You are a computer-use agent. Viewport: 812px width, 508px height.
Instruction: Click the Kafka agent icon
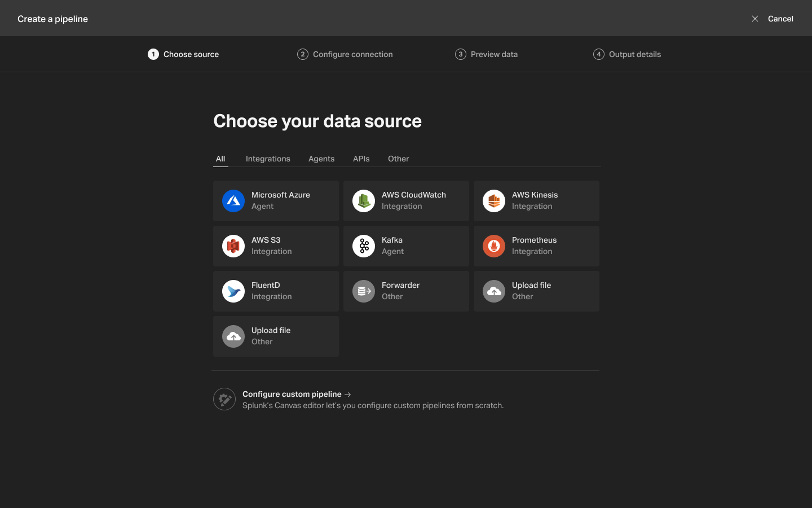364,246
